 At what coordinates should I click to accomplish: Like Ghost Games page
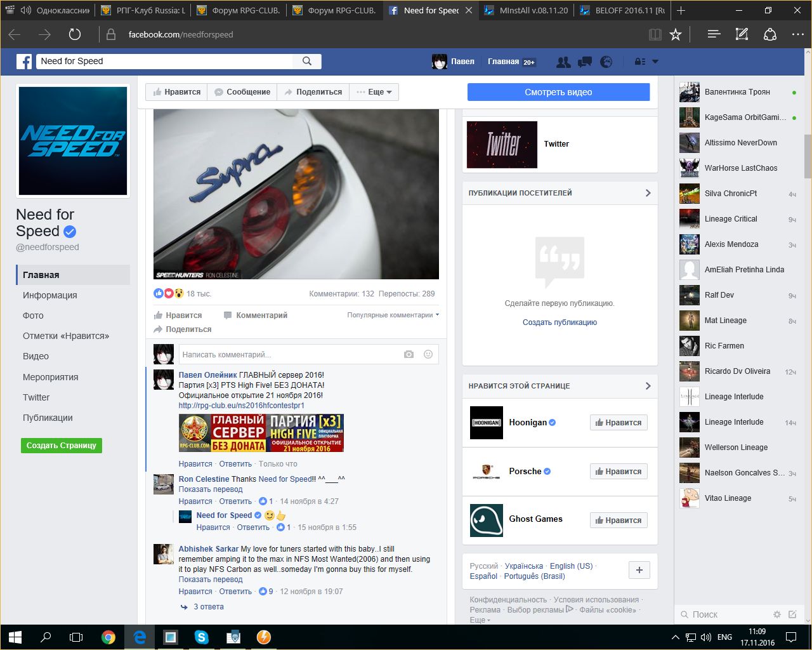click(619, 521)
